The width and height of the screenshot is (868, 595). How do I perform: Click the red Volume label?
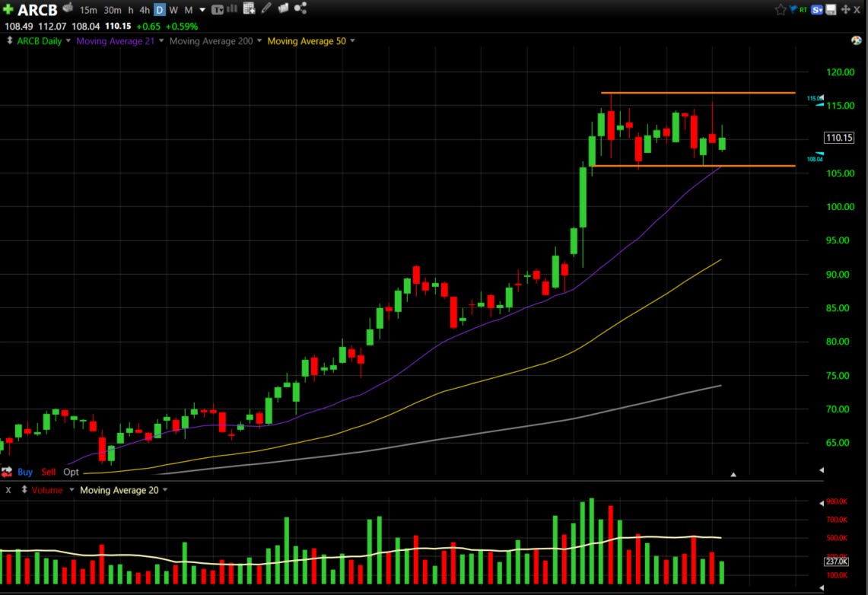(x=47, y=491)
